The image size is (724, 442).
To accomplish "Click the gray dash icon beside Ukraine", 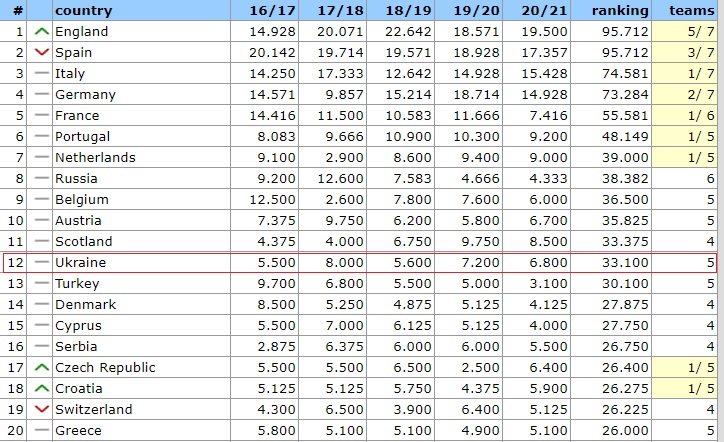I will tap(41, 263).
